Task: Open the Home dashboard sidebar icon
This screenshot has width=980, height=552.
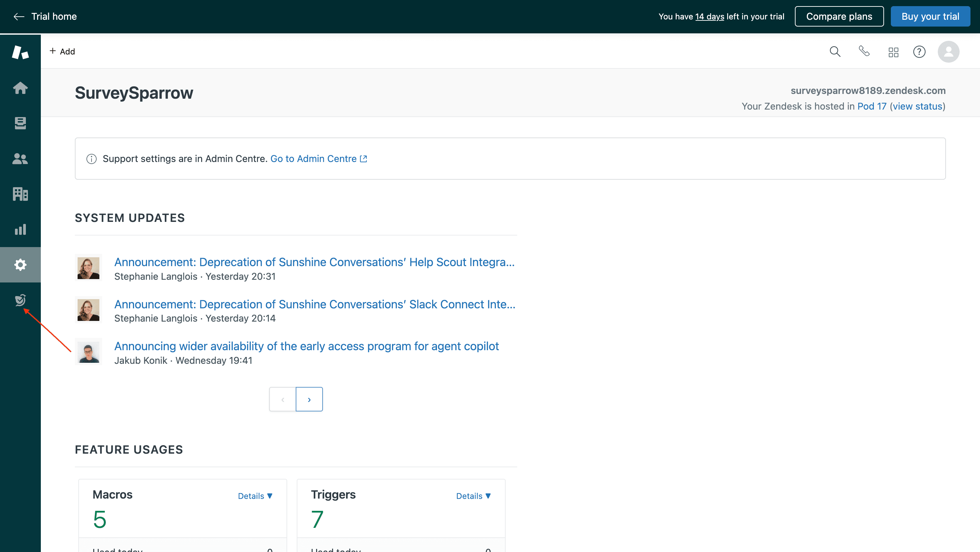Action: pos(20,88)
